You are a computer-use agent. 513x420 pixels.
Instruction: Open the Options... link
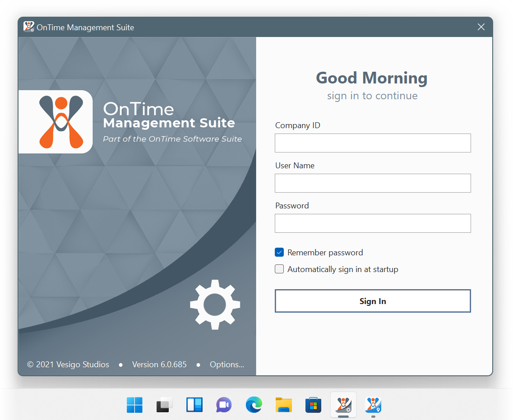click(227, 365)
